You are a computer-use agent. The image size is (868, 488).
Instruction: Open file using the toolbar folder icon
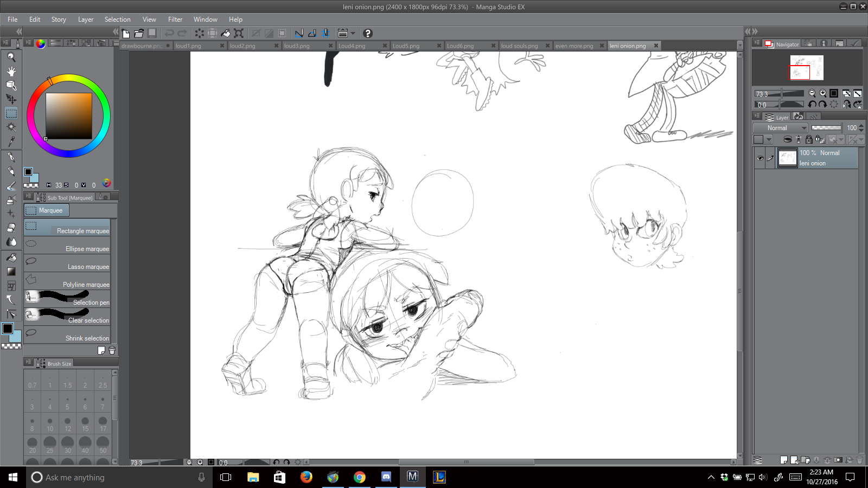click(139, 33)
